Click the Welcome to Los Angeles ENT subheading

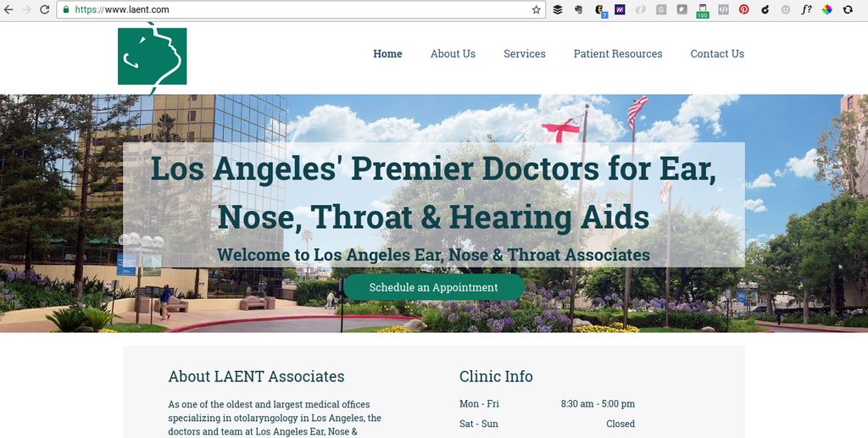433,255
